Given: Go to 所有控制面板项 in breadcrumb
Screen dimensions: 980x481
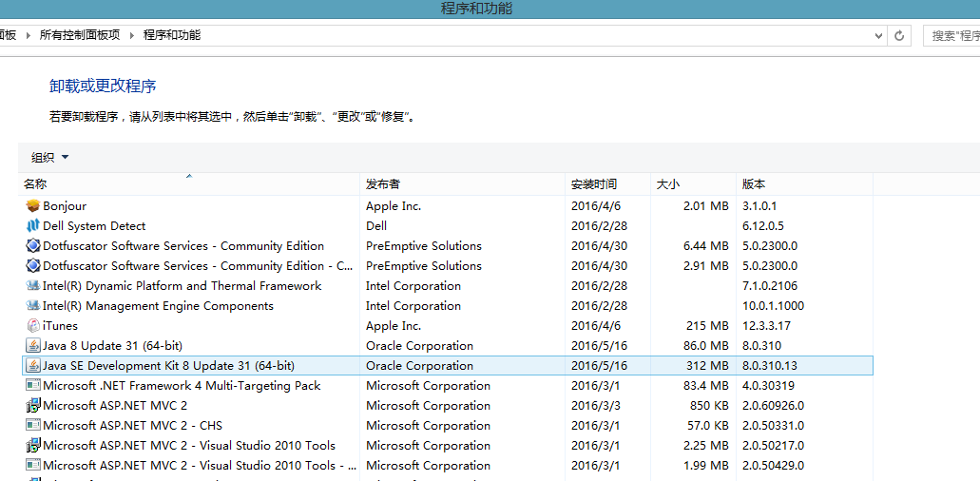Looking at the screenshot, I should [x=80, y=35].
